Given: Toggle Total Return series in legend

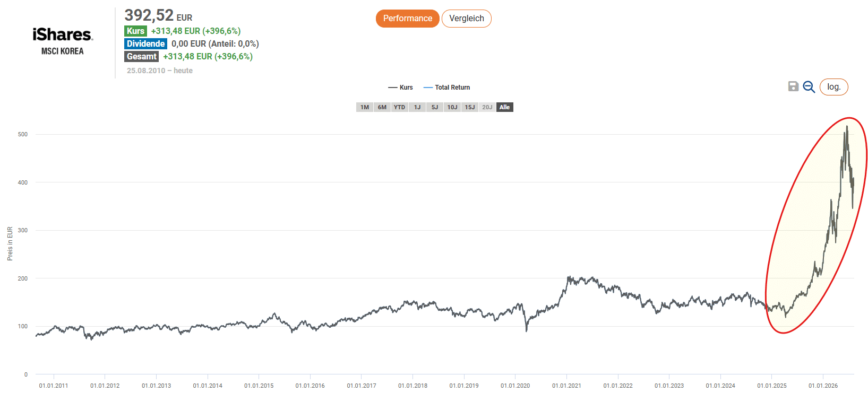Looking at the screenshot, I should [x=446, y=88].
